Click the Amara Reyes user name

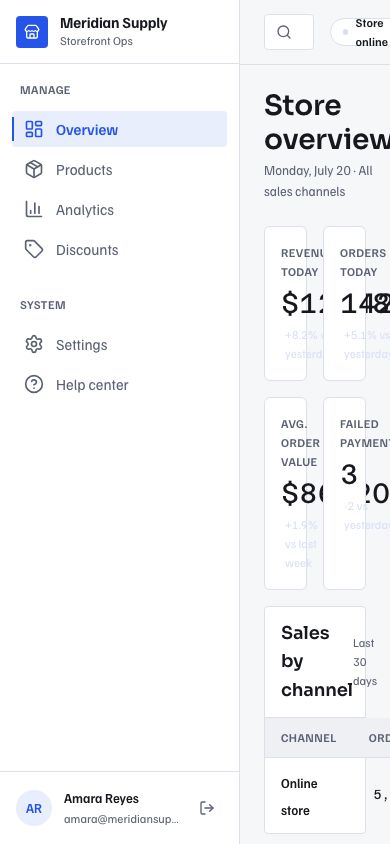101,799
